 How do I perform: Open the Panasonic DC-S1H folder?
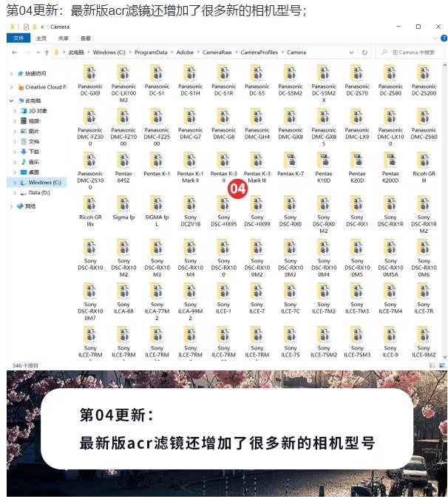(x=190, y=80)
